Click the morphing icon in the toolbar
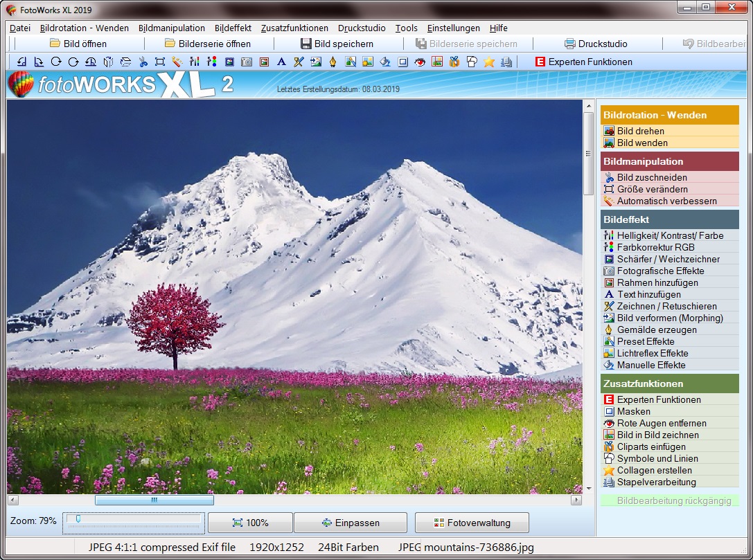This screenshot has width=753, height=560. tap(316, 62)
